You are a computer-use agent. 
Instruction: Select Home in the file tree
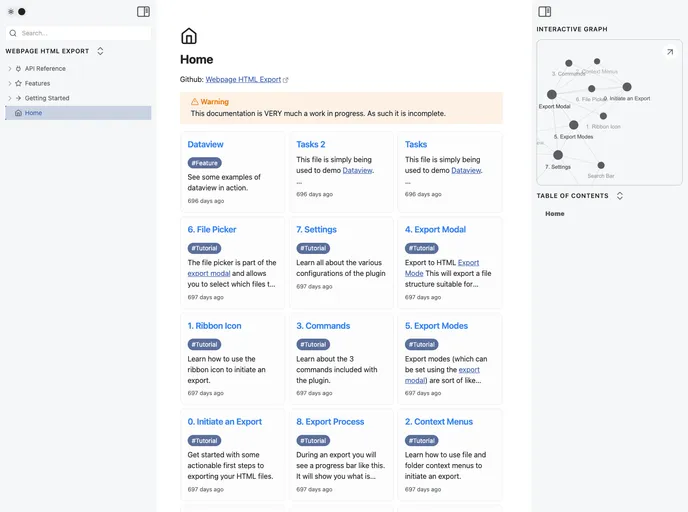coord(33,113)
